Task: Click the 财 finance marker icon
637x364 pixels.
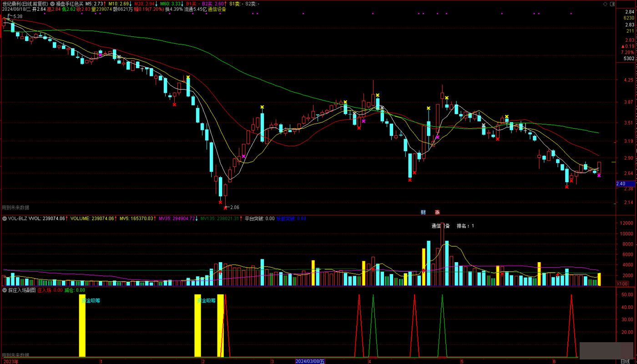Action: pos(423,212)
